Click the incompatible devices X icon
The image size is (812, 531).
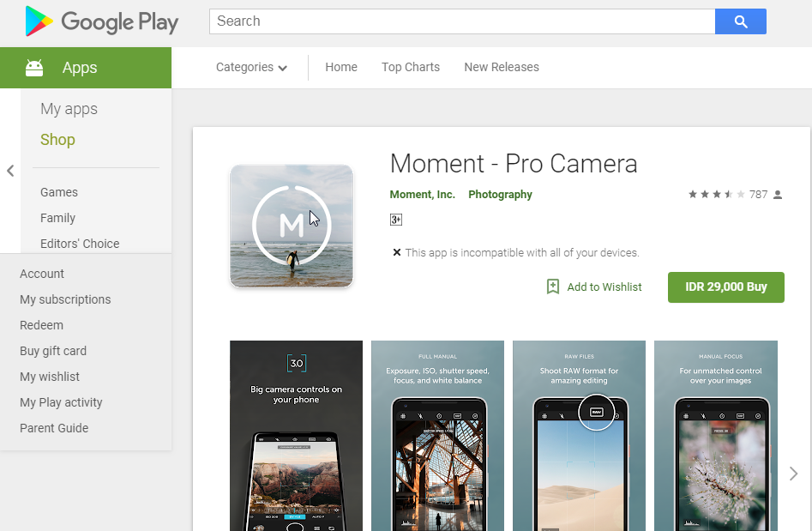[x=397, y=252]
